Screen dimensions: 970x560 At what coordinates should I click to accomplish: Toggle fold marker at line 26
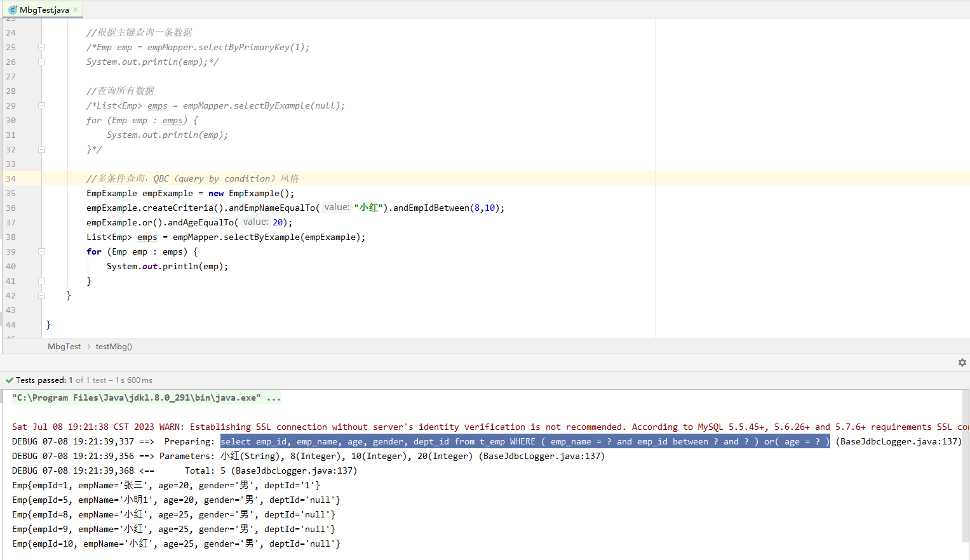(41, 62)
